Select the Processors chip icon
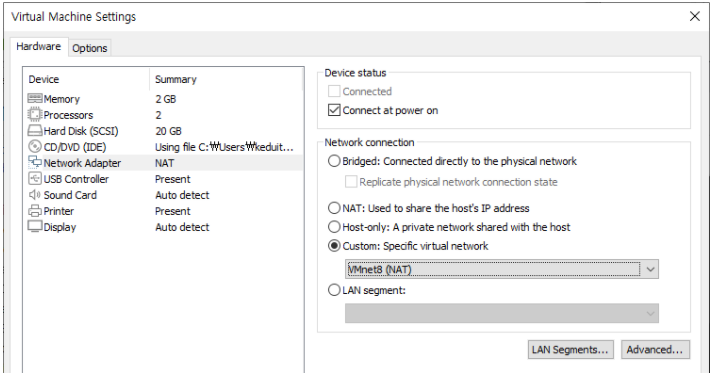Image resolution: width=710 pixels, height=373 pixels. (35, 115)
